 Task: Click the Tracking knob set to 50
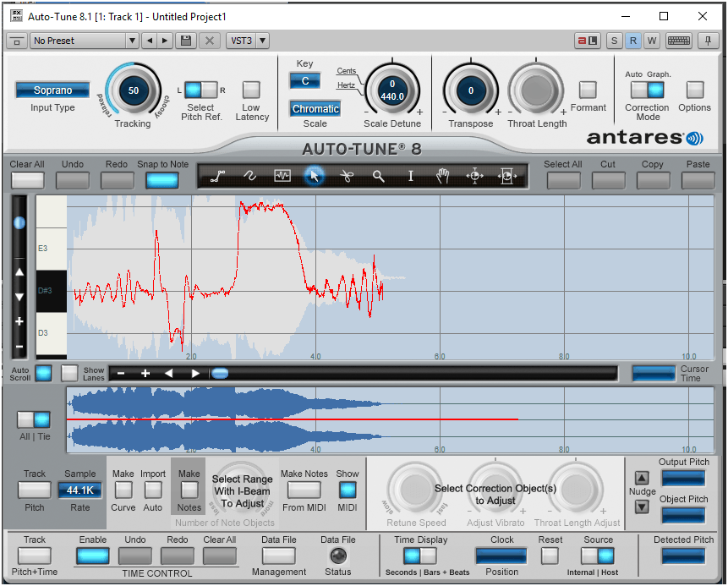click(134, 90)
